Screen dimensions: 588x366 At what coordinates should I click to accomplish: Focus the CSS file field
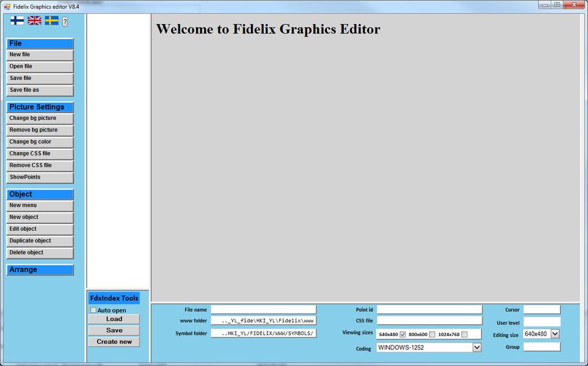(430, 321)
